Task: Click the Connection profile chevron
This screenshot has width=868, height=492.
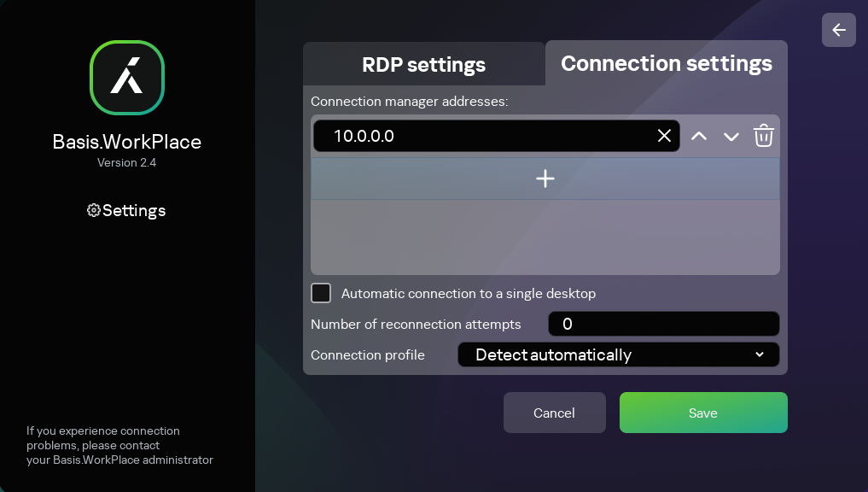Action: tap(759, 354)
